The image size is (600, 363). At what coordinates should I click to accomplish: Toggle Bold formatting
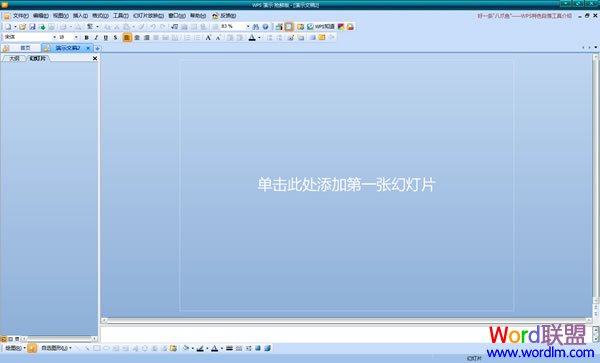click(x=86, y=37)
